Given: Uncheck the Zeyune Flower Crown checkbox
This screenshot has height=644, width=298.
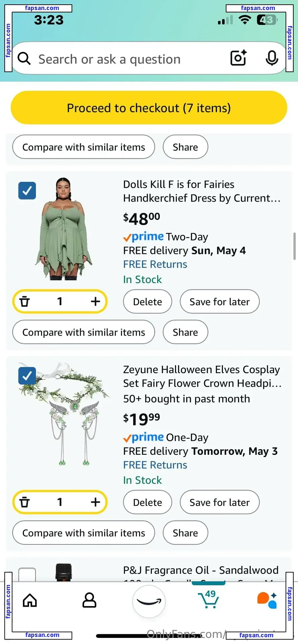Looking at the screenshot, I should click(x=27, y=376).
